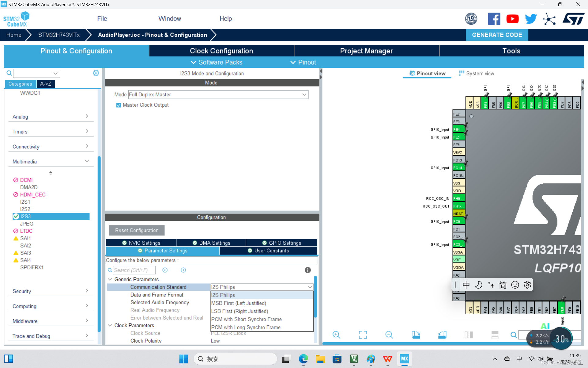Select MSB First (Left Justified) option

coord(239,303)
